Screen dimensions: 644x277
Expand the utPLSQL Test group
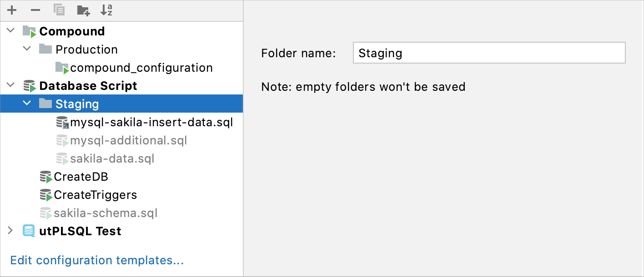tap(10, 231)
